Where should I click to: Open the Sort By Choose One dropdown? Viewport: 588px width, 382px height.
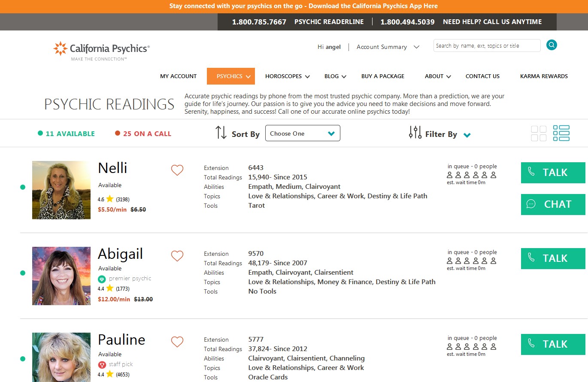point(303,133)
